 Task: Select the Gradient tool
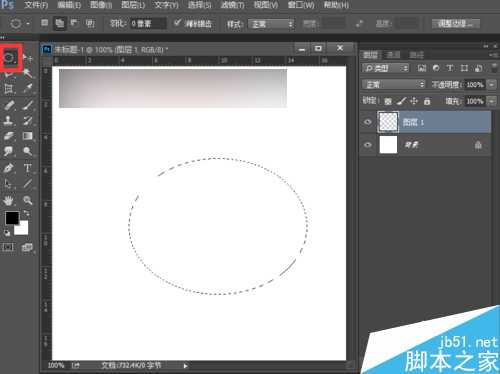click(28, 136)
